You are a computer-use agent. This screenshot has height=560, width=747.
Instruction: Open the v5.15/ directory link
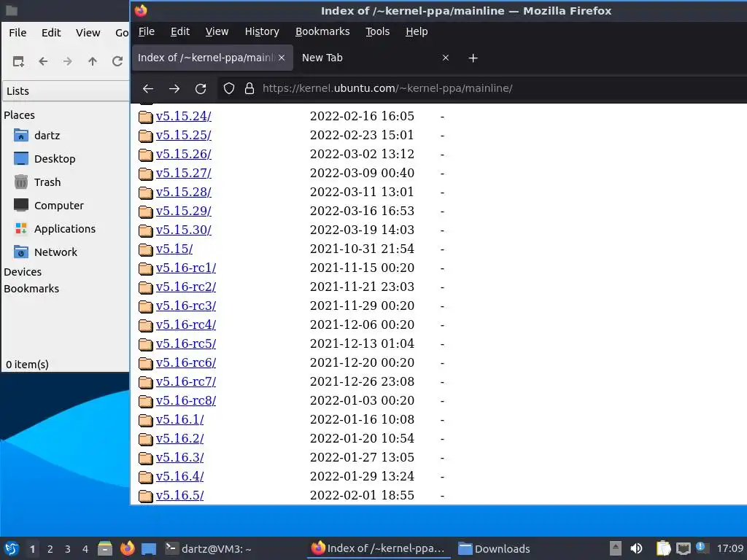click(x=174, y=249)
